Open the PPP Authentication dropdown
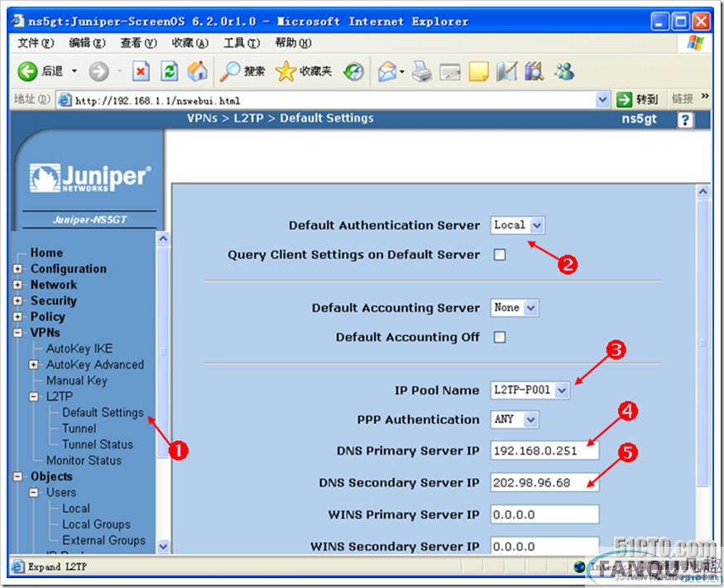This screenshot has width=724, height=588. click(515, 419)
